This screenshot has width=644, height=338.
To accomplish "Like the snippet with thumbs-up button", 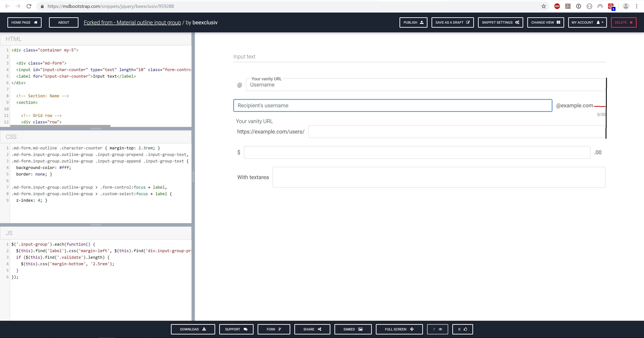I will pyautogui.click(x=463, y=329).
